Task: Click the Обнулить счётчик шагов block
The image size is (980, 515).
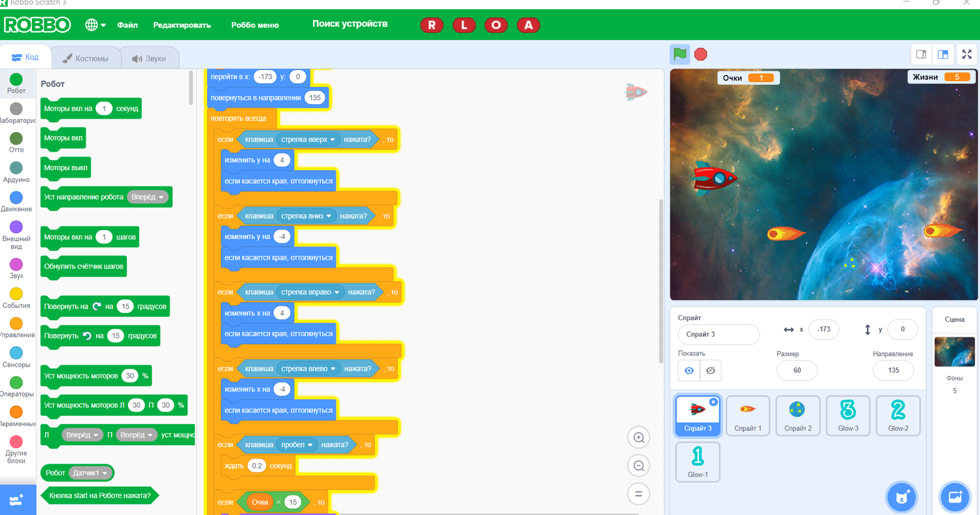Action: (x=84, y=266)
